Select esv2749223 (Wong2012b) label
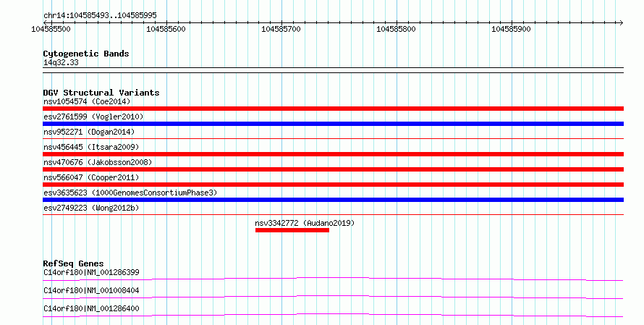 click(91, 208)
